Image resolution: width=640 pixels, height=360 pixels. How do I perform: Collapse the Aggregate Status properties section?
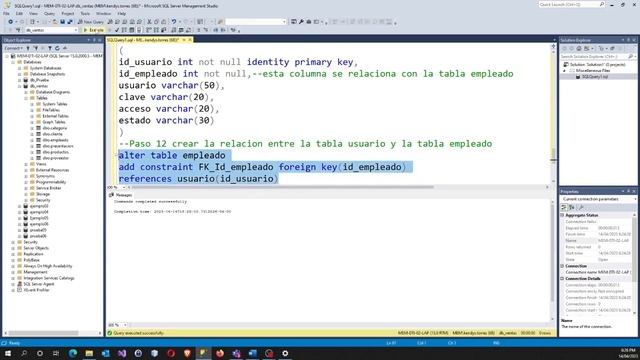click(562, 215)
